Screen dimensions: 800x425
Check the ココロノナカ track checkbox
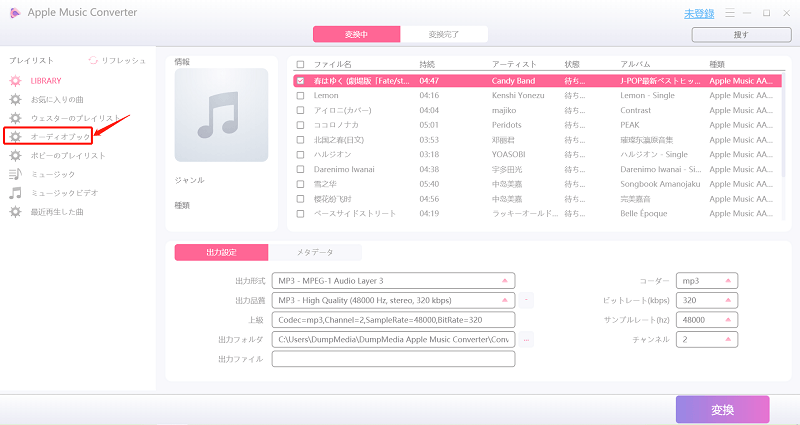tap(301, 125)
